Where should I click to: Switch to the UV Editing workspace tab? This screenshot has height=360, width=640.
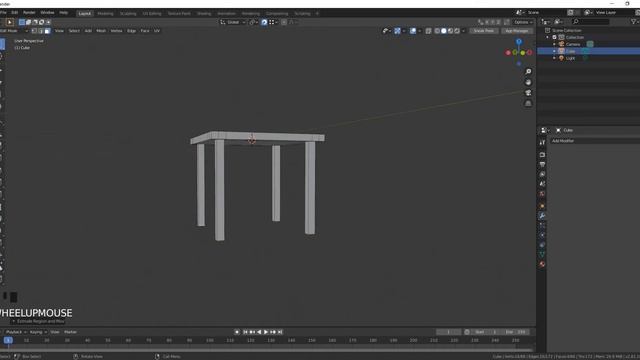point(152,13)
